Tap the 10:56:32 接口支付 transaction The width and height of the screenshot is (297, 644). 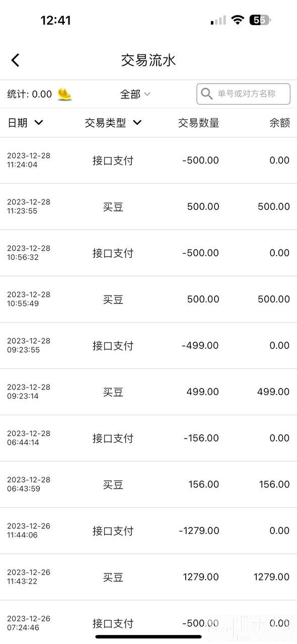click(148, 253)
